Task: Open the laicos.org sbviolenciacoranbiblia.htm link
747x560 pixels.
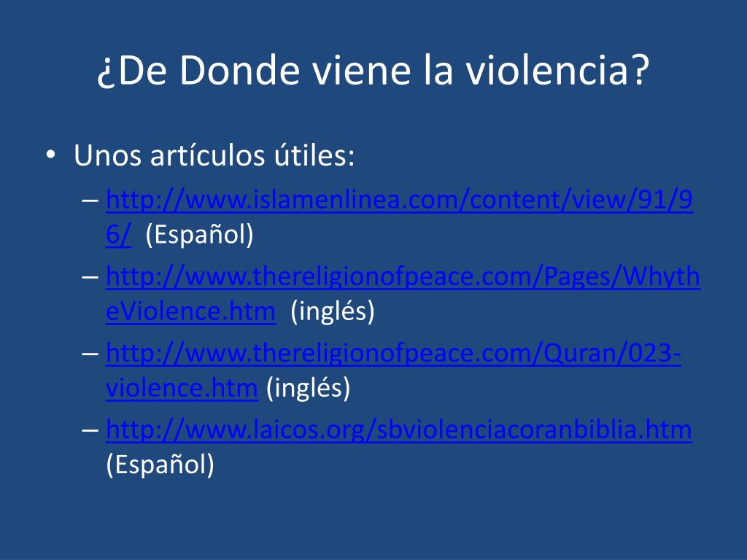Action: [x=399, y=430]
